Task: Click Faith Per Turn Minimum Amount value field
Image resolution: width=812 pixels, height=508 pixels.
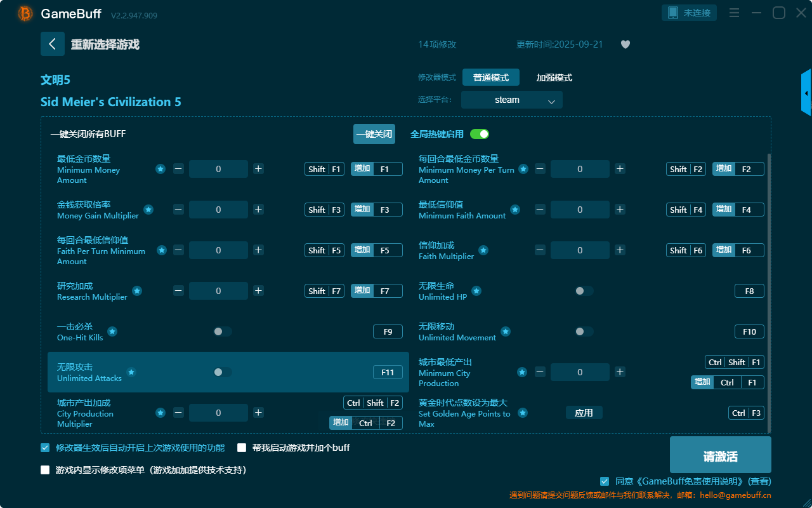Action: coord(218,250)
